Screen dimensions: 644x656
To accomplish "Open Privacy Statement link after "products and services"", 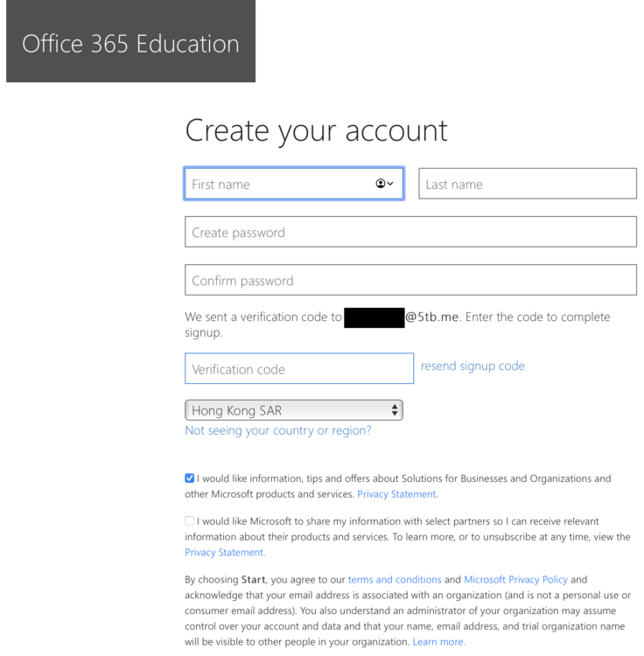I will click(396, 494).
